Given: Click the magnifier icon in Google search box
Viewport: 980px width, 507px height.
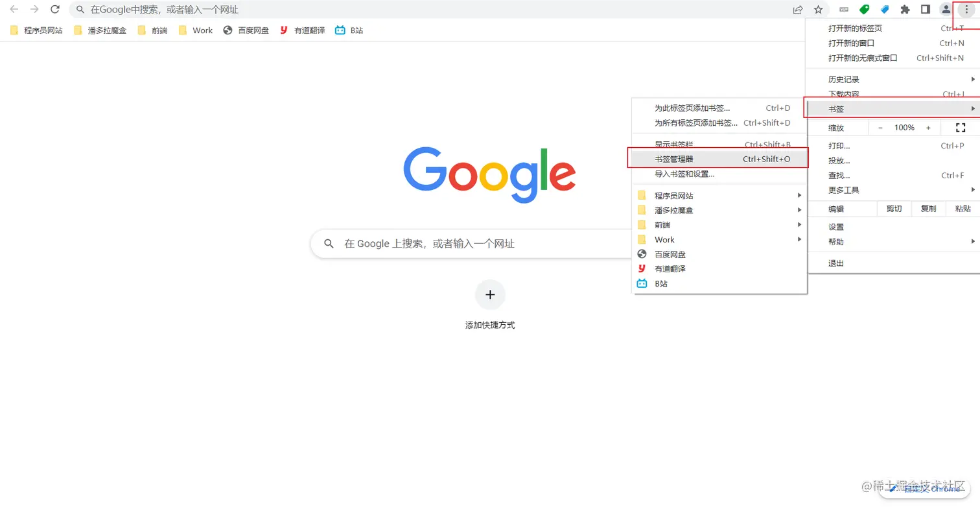Looking at the screenshot, I should point(329,244).
